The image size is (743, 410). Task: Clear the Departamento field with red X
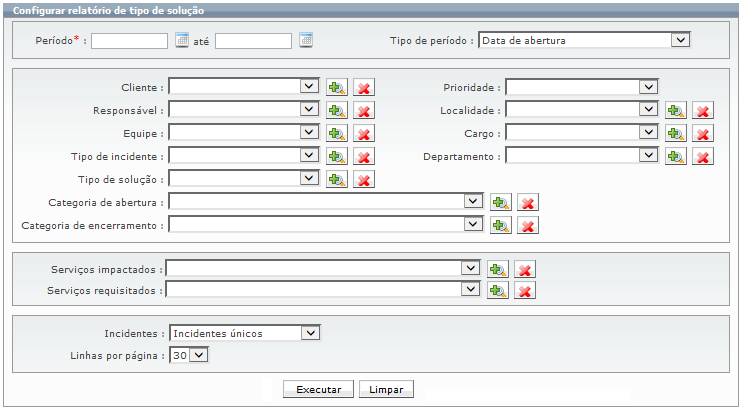(x=702, y=156)
